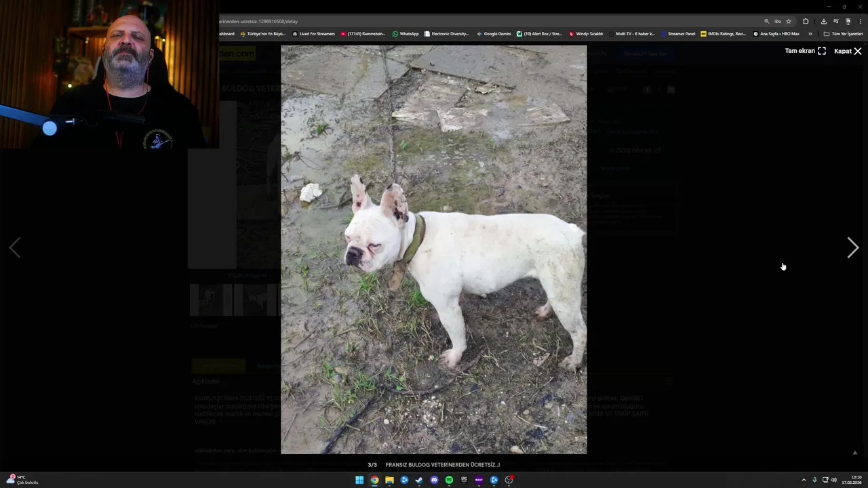Screen dimensions: 868x488
Task: Expand the hidden bookmarks overflow chevron
Action: pos(810,33)
